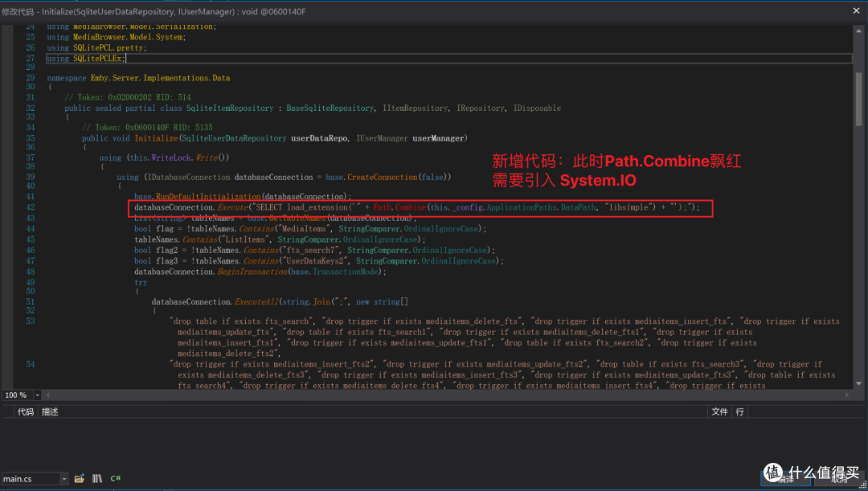
Task: Click the green C# language icon
Action: [x=116, y=479]
